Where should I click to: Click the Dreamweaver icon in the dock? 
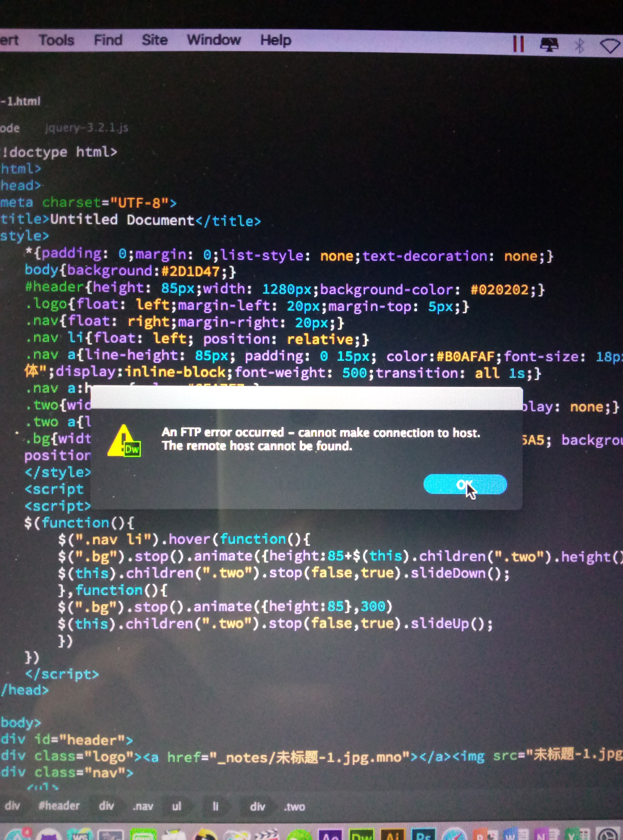(x=361, y=835)
